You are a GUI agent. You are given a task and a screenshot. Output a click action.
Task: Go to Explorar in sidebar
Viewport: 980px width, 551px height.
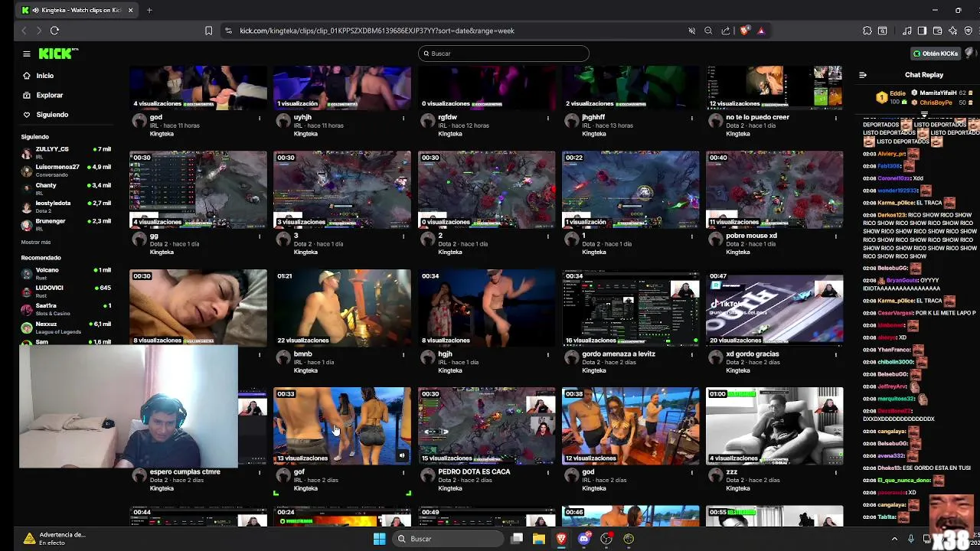[x=49, y=95]
